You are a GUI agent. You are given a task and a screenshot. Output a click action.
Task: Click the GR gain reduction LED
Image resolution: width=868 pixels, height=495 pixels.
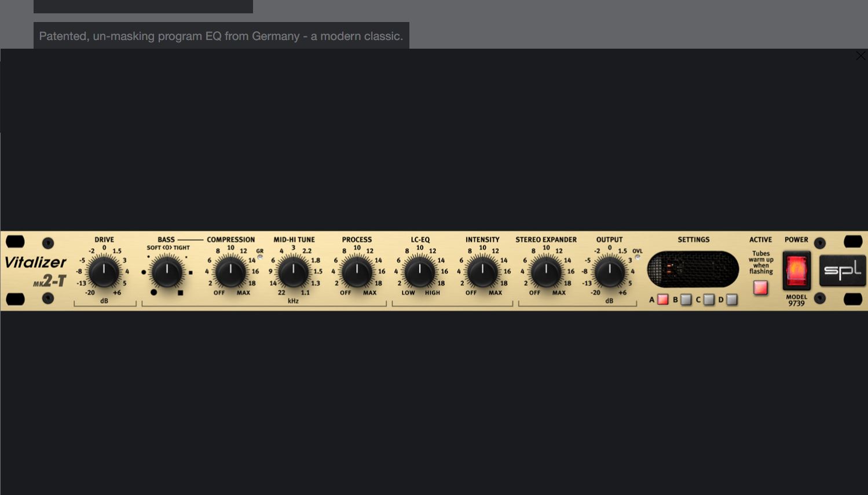pyautogui.click(x=260, y=257)
